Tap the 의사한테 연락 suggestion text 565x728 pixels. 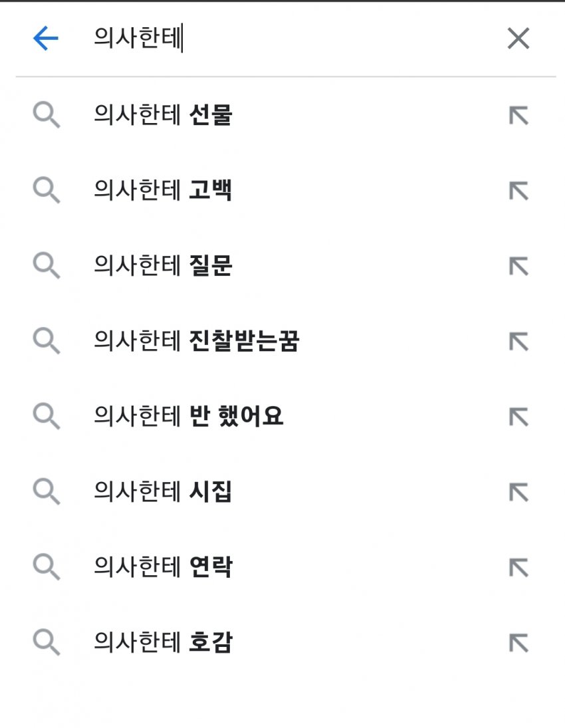(163, 567)
